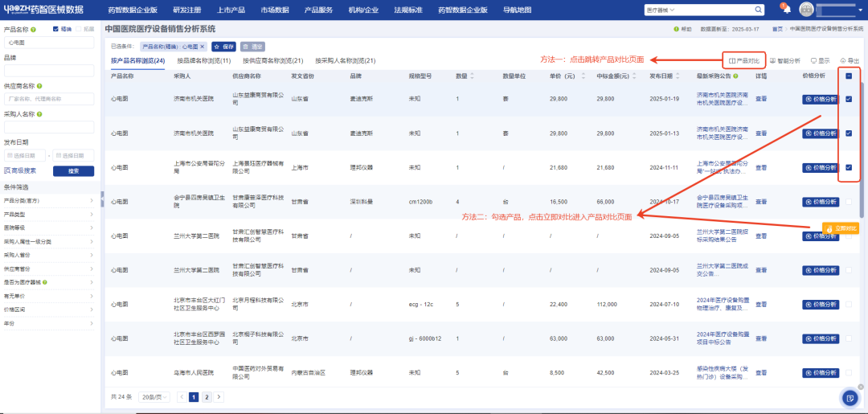This screenshot has height=414, width=868.
Task: Expand the 采购人属性一级分类 filter
Action: 49,241
